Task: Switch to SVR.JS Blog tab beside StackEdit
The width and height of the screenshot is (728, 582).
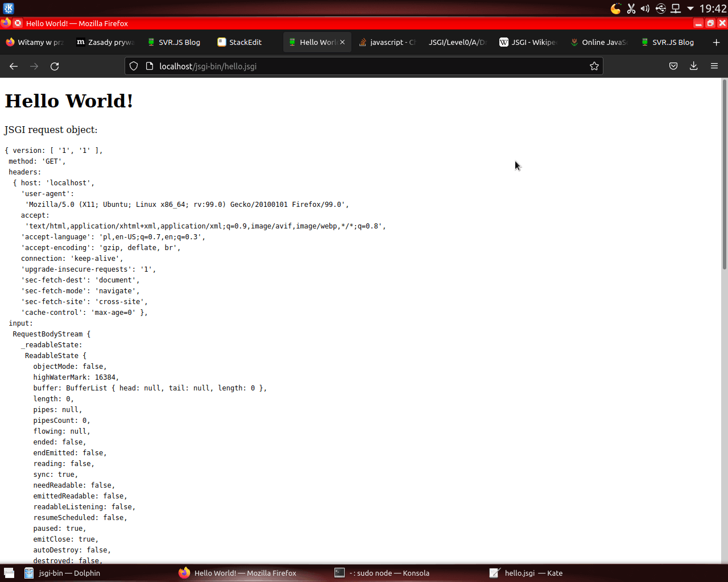Action: (x=176, y=42)
